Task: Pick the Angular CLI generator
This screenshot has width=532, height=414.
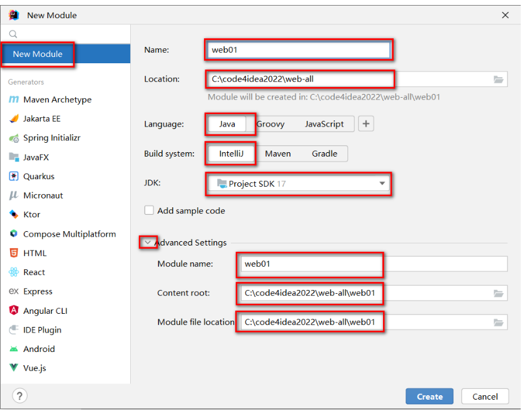Action: coord(38,311)
